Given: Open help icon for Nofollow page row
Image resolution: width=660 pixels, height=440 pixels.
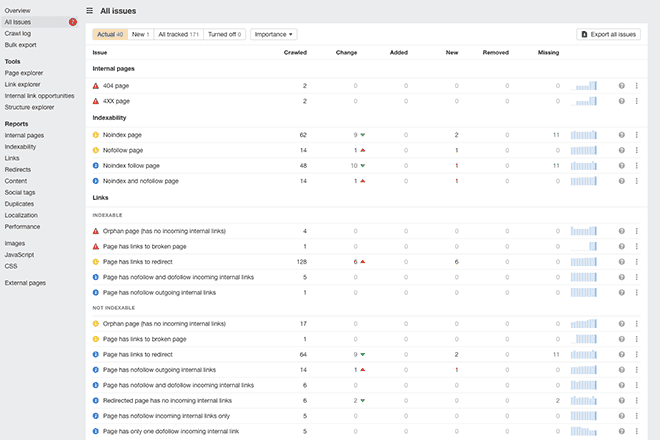Looking at the screenshot, I should [x=621, y=150].
